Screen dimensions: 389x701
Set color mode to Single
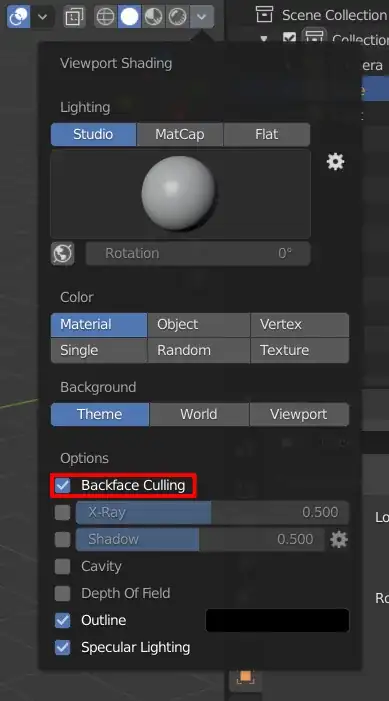(99, 350)
